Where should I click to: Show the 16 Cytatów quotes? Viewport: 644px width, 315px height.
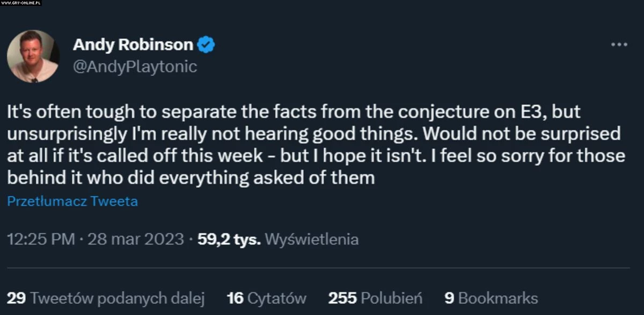tap(267, 298)
